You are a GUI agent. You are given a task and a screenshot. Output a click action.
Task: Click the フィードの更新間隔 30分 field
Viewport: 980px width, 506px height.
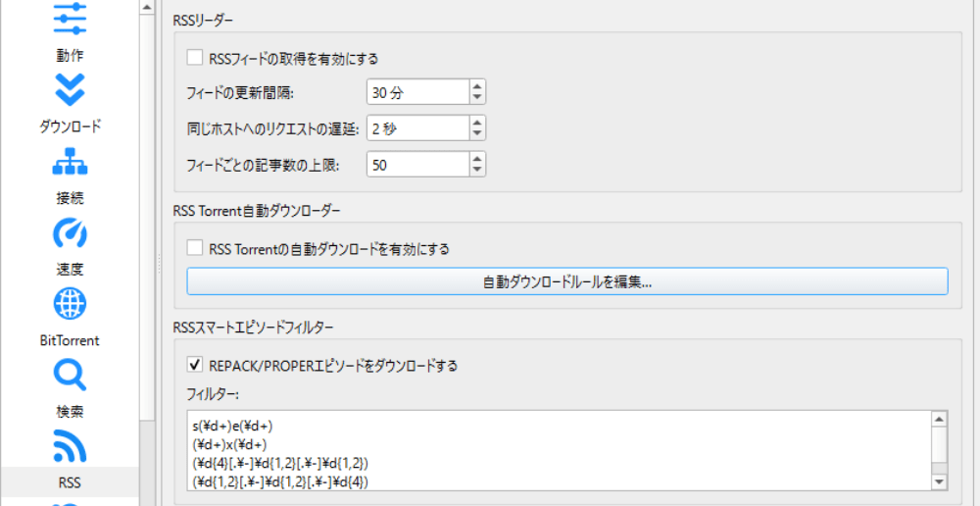tap(416, 93)
